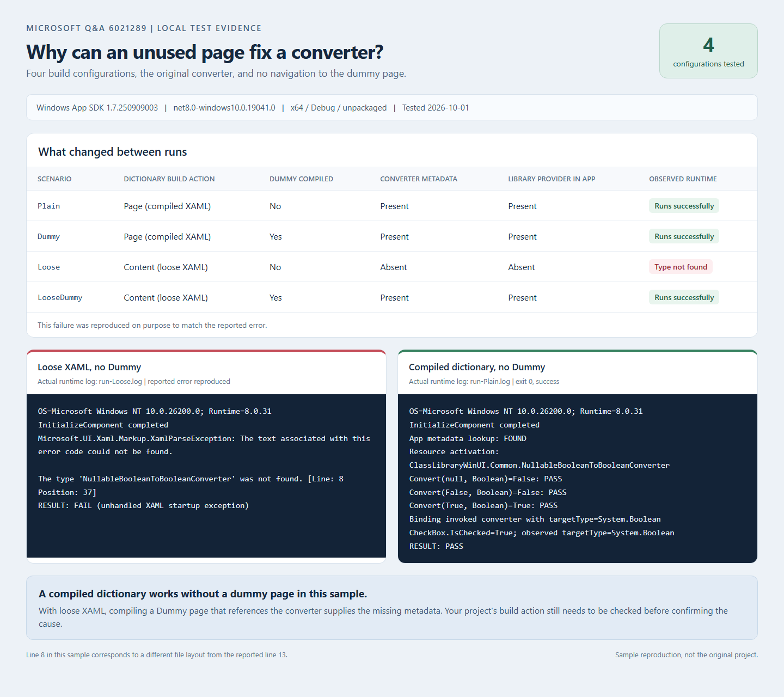
Task: Select the 'LooseDummy' scenario cell
Action: (60, 297)
